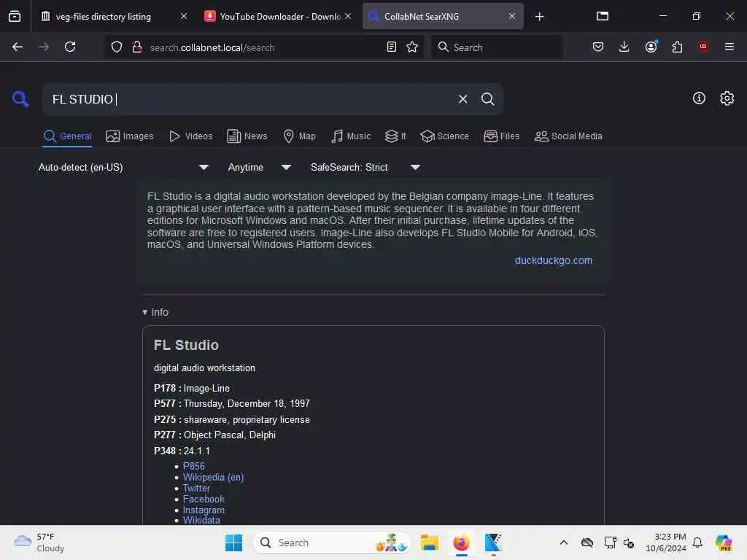Open the Twitter link
Image resolution: width=747 pixels, height=560 pixels.
tap(196, 488)
